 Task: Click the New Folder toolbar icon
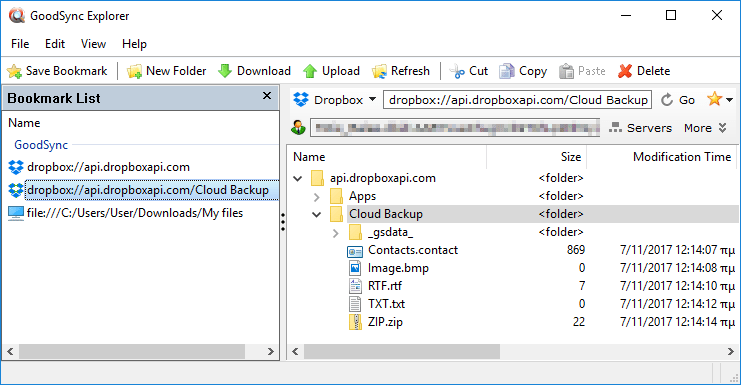pos(134,71)
